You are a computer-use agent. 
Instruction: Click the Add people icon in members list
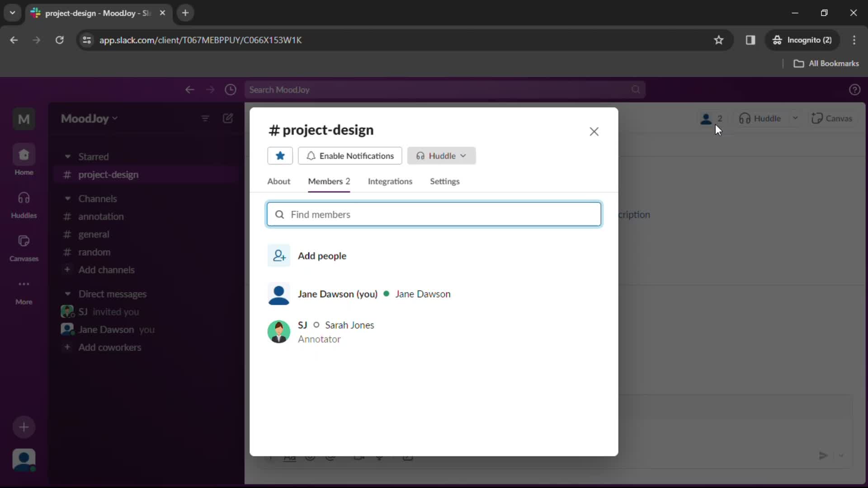click(x=279, y=256)
